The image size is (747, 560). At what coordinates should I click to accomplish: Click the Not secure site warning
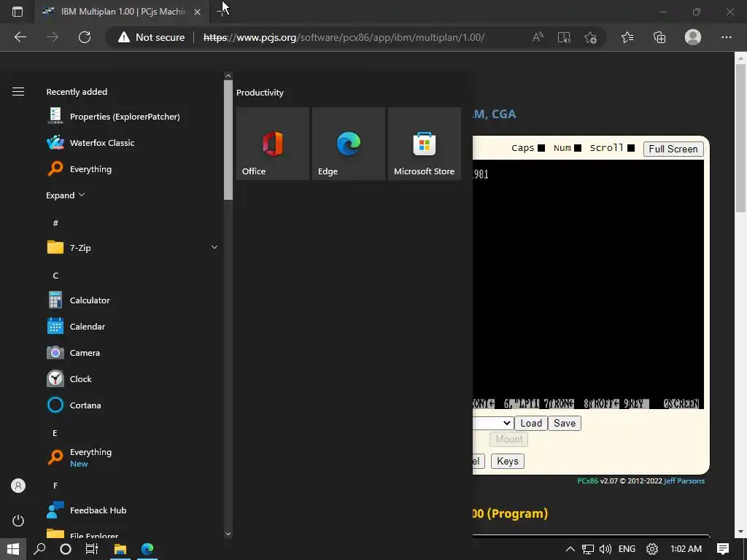coord(152,37)
